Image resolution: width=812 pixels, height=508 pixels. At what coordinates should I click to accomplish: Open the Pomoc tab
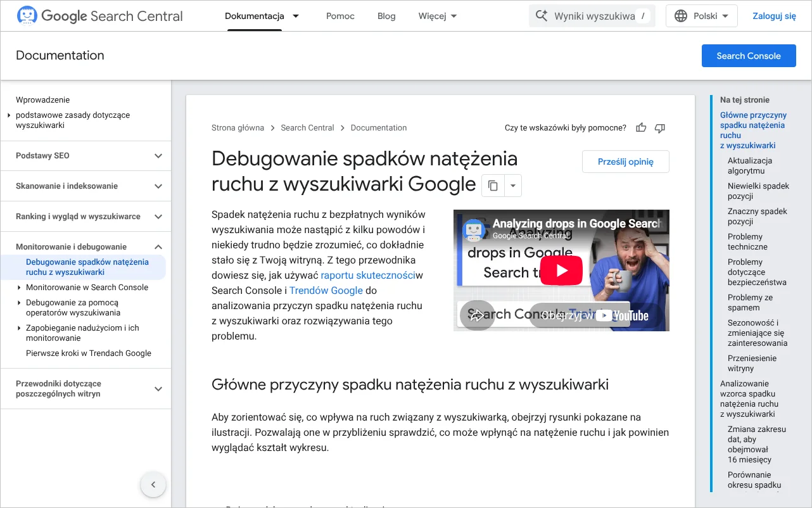[x=340, y=16]
